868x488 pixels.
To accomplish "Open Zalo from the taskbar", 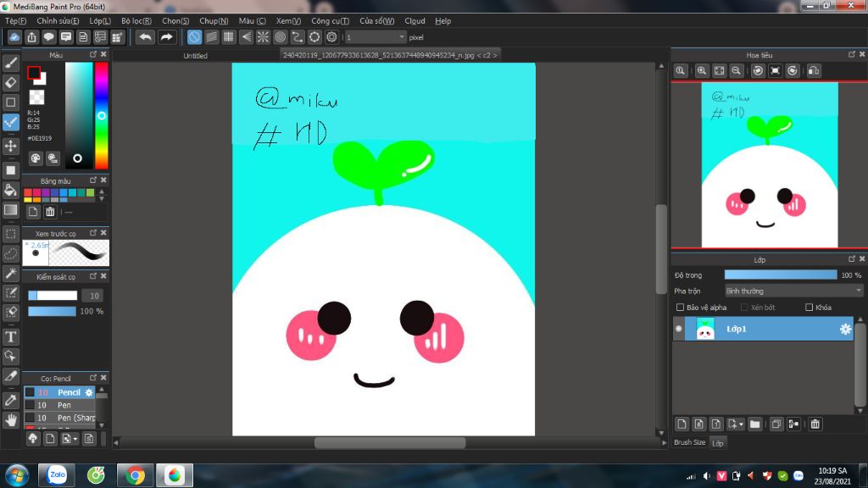I will [57, 475].
